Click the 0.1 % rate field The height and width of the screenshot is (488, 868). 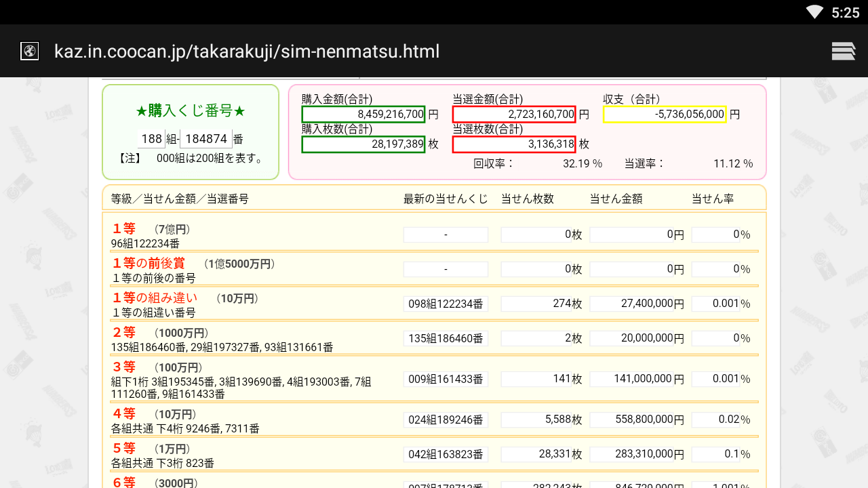click(715, 454)
